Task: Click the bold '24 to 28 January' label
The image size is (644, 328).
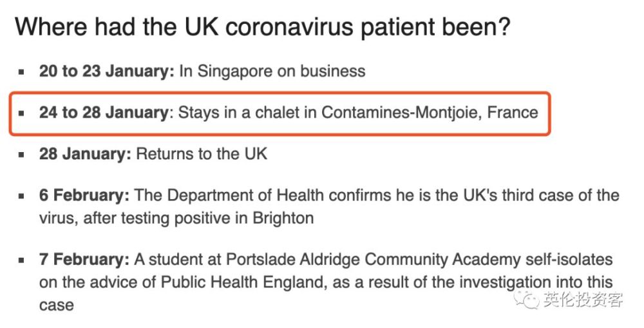Action: pos(104,112)
